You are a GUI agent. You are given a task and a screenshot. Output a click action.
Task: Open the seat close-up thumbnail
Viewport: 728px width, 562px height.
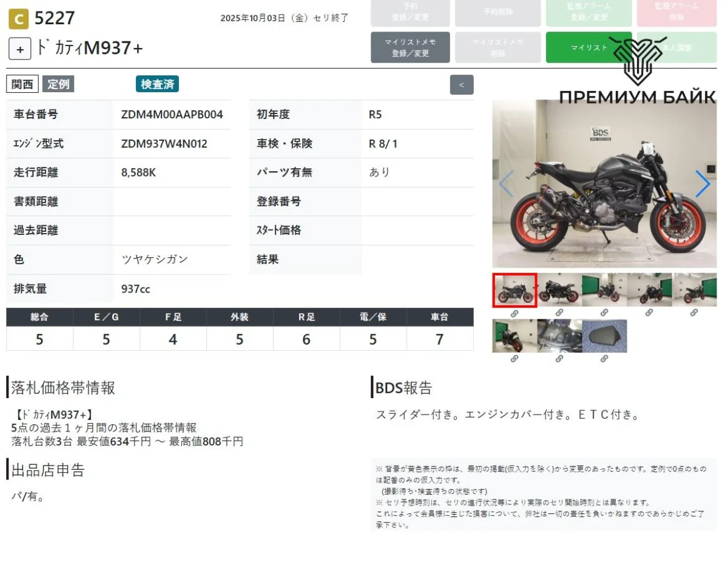coord(604,336)
